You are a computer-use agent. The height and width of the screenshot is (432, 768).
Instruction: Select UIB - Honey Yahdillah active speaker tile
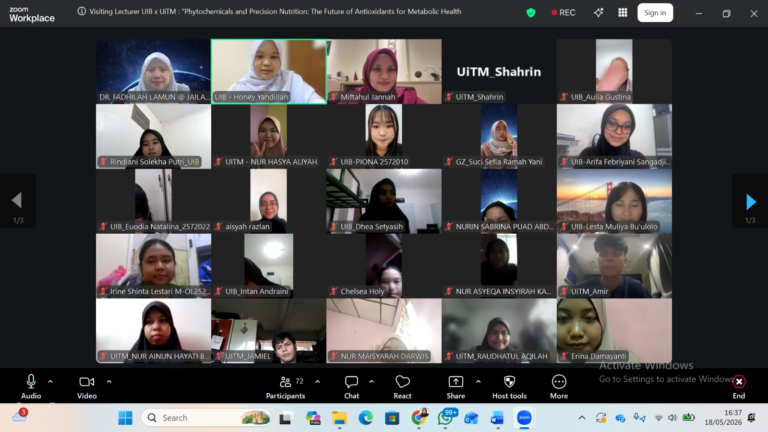(x=268, y=72)
